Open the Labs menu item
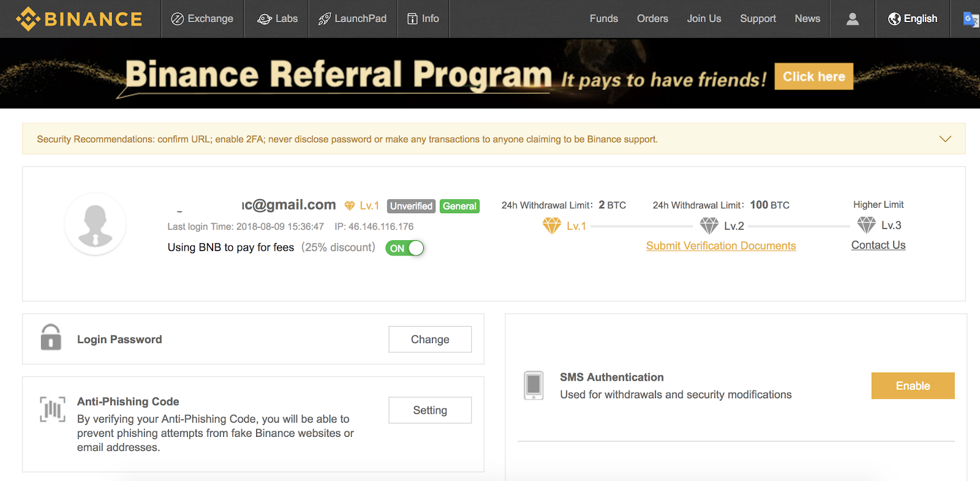The image size is (980, 481). coord(277,19)
